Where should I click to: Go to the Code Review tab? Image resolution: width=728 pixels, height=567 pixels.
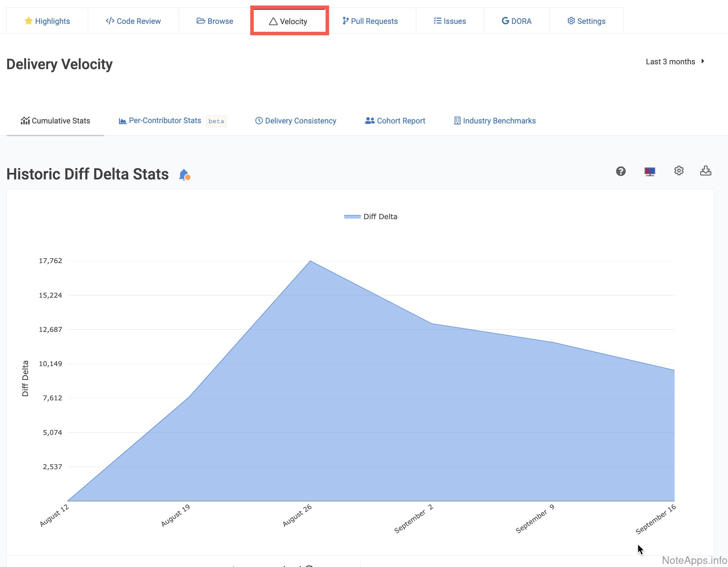pos(133,21)
